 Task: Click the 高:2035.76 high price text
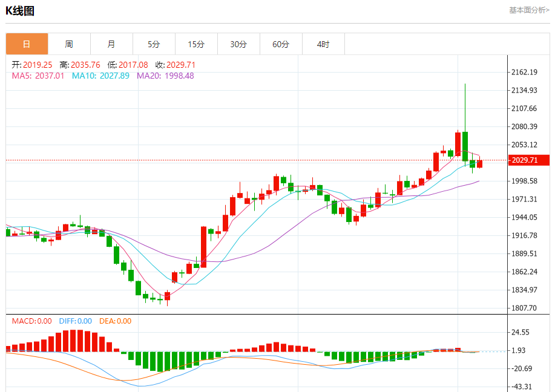(80, 65)
